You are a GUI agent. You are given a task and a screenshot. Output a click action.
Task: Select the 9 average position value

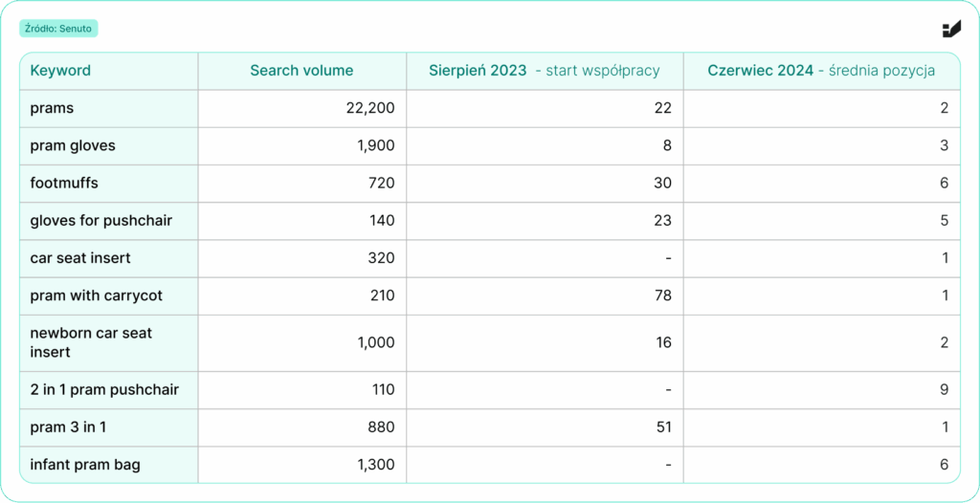pos(944,390)
